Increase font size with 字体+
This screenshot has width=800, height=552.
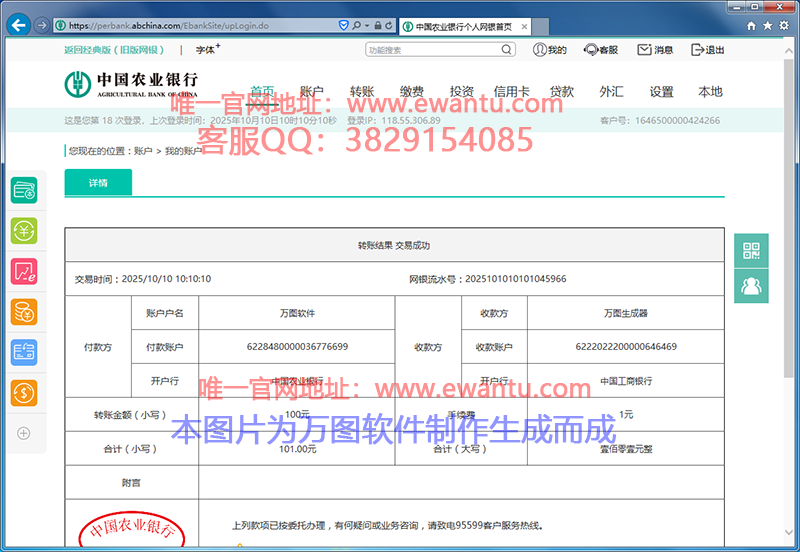point(208,49)
